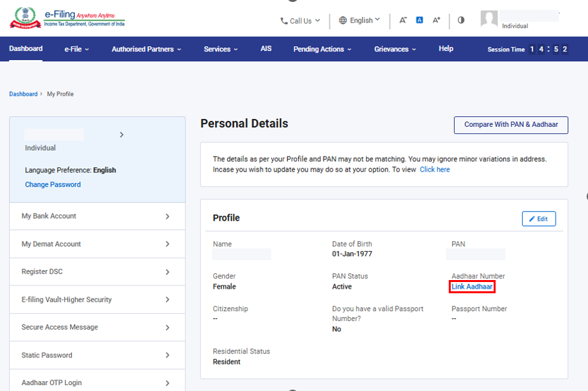
Task: Expand the Grievances menu
Action: pyautogui.click(x=395, y=49)
